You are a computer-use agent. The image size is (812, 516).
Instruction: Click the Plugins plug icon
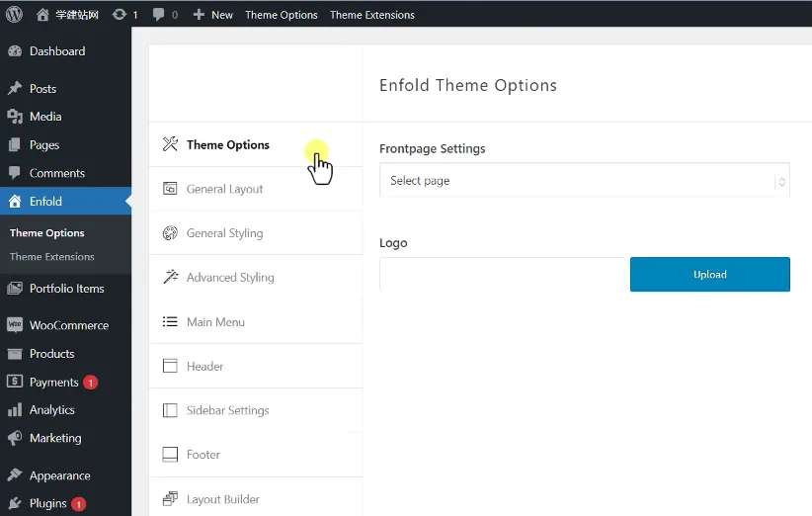(15, 503)
